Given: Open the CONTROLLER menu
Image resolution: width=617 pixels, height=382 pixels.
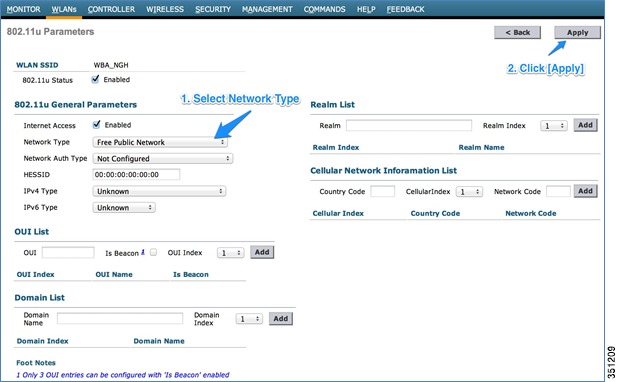Looking at the screenshot, I should tap(111, 9).
